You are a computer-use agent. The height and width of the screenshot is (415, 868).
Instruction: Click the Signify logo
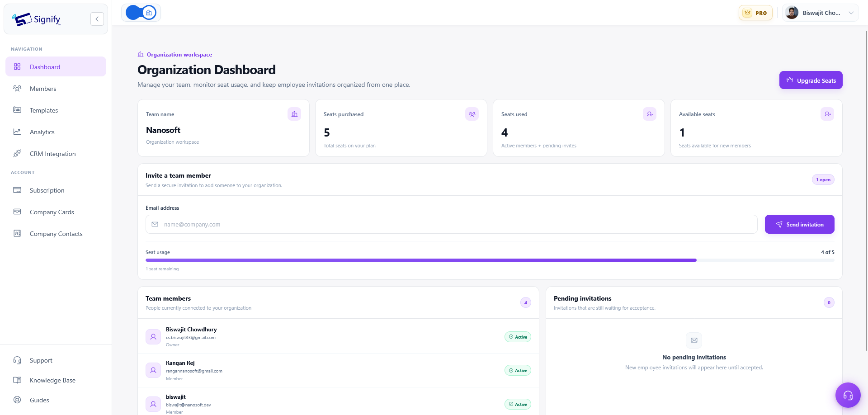tap(36, 19)
